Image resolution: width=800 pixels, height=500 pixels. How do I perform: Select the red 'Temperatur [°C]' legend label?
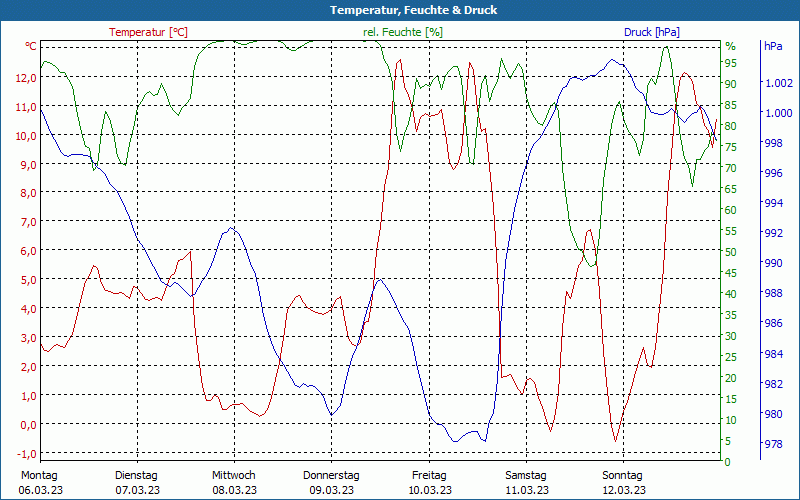point(148,32)
